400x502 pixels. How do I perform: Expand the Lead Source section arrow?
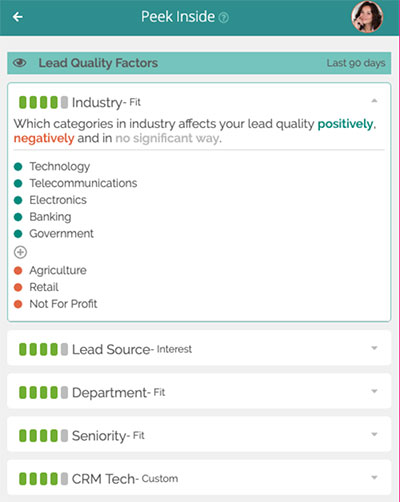[x=374, y=348]
